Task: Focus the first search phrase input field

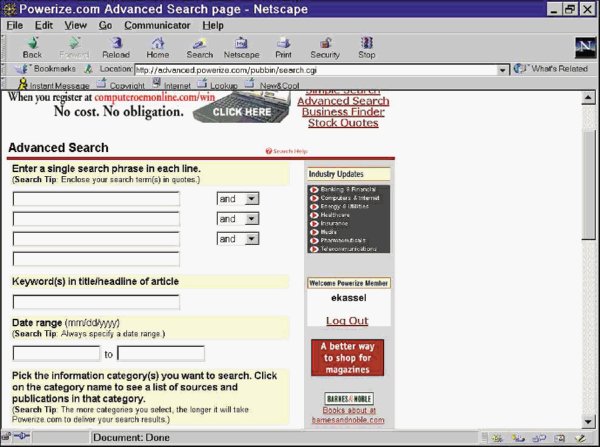Action: coord(96,199)
